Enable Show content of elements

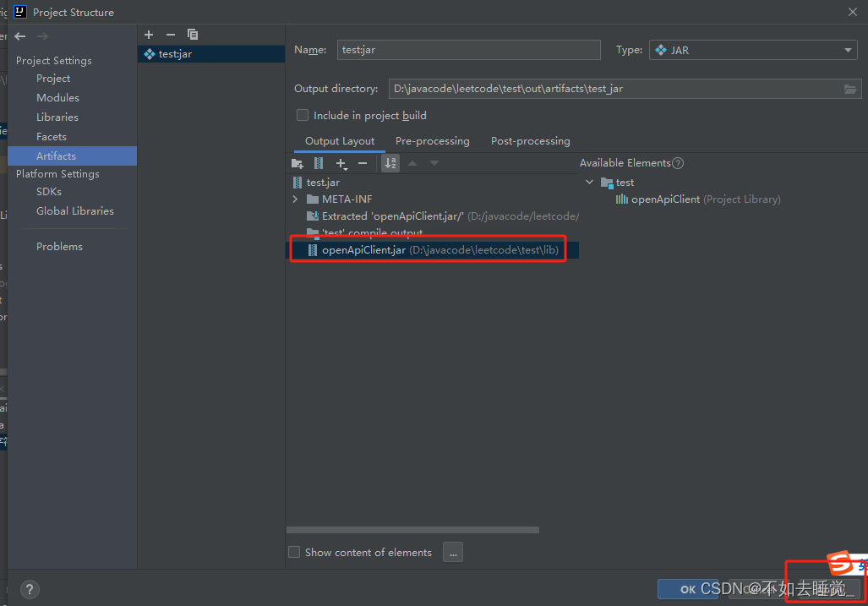[294, 552]
